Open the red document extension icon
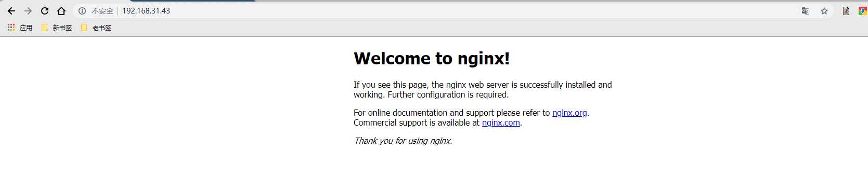This screenshot has width=868, height=191. (846, 11)
